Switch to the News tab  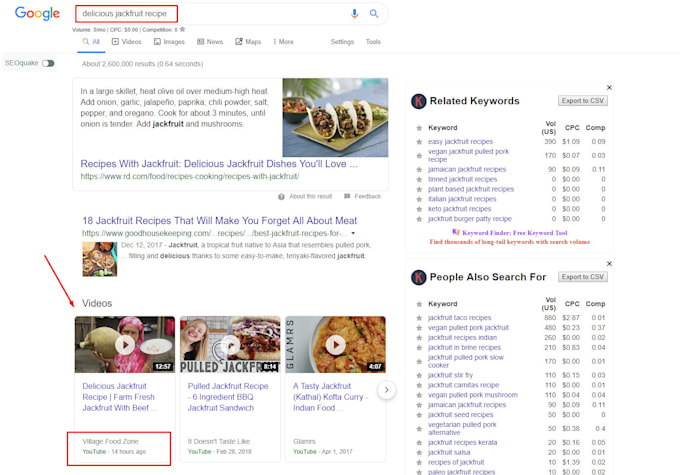210,42
